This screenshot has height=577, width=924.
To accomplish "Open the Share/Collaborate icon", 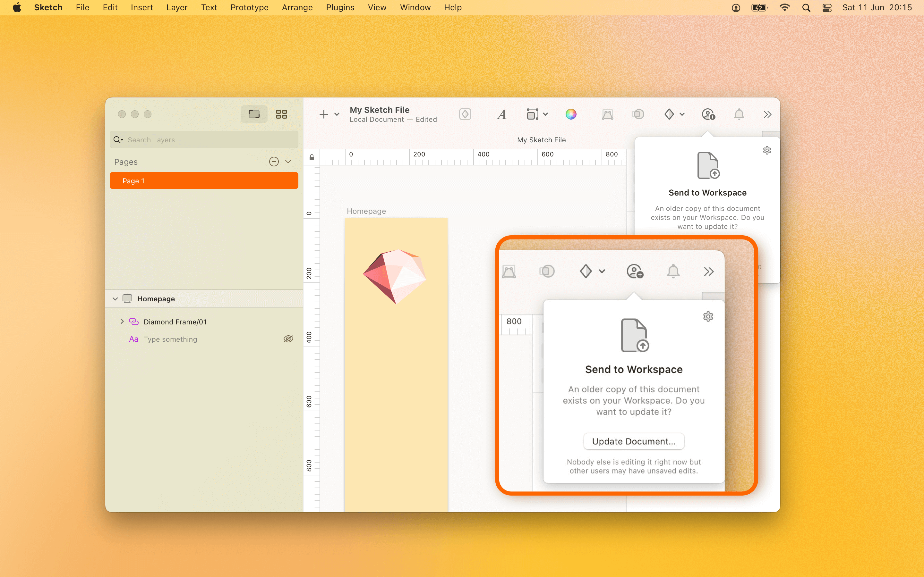I will coord(707,114).
